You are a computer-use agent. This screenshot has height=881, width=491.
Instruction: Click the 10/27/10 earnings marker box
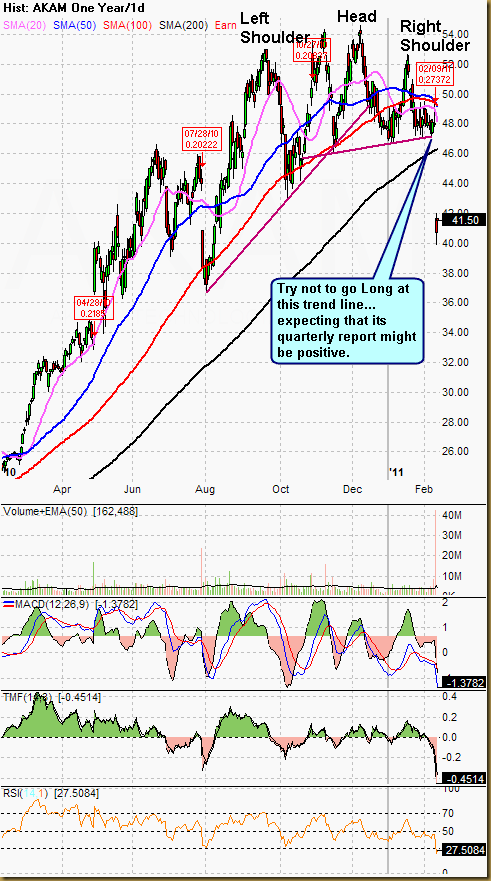pos(313,49)
